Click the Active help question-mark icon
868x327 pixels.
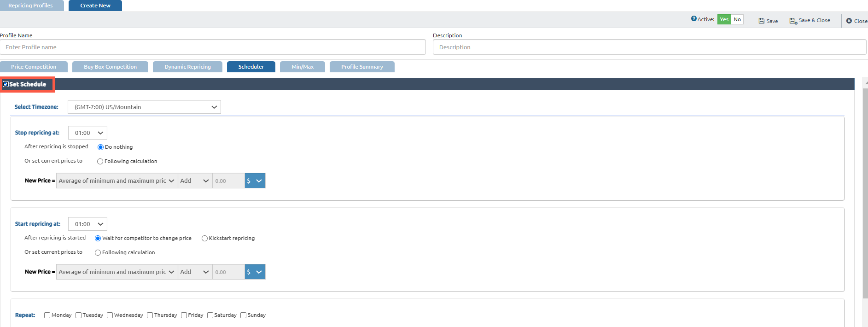[693, 19]
